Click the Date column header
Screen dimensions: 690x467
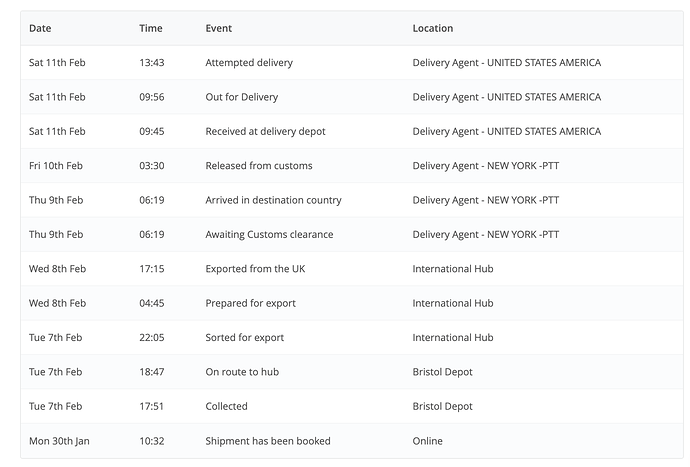(40, 28)
